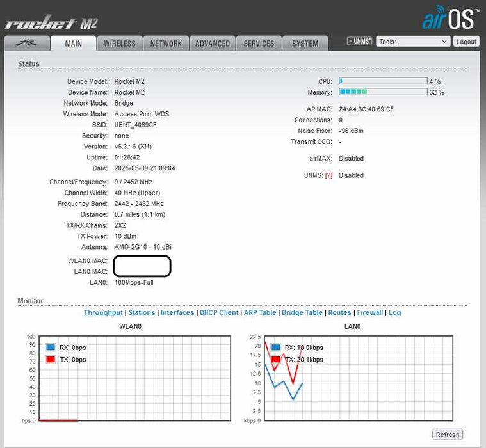Open the Firewall link
The image size is (486, 448).
tap(369, 312)
